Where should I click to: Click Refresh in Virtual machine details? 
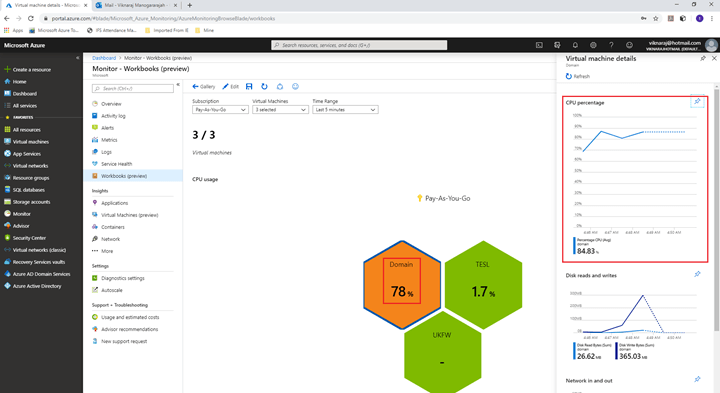578,76
